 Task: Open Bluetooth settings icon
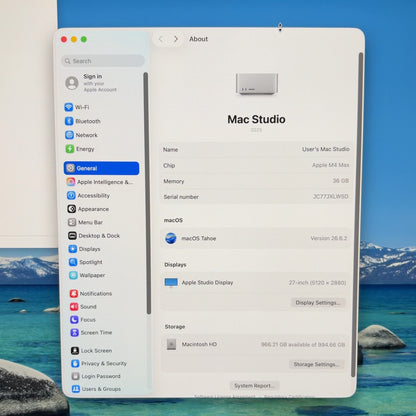[69, 121]
